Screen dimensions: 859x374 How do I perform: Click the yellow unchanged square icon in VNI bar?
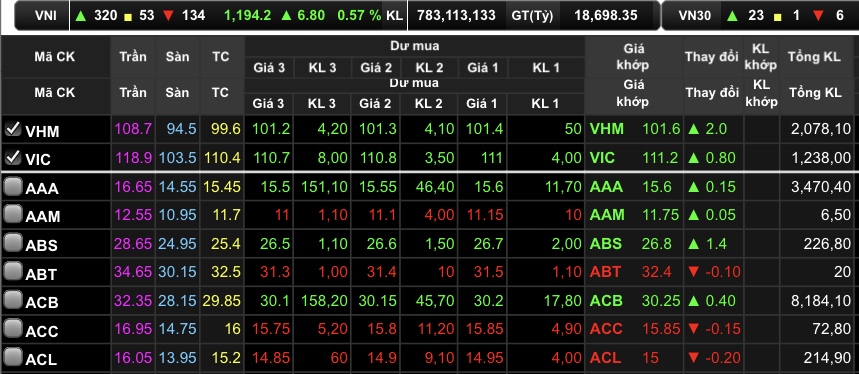pos(128,16)
